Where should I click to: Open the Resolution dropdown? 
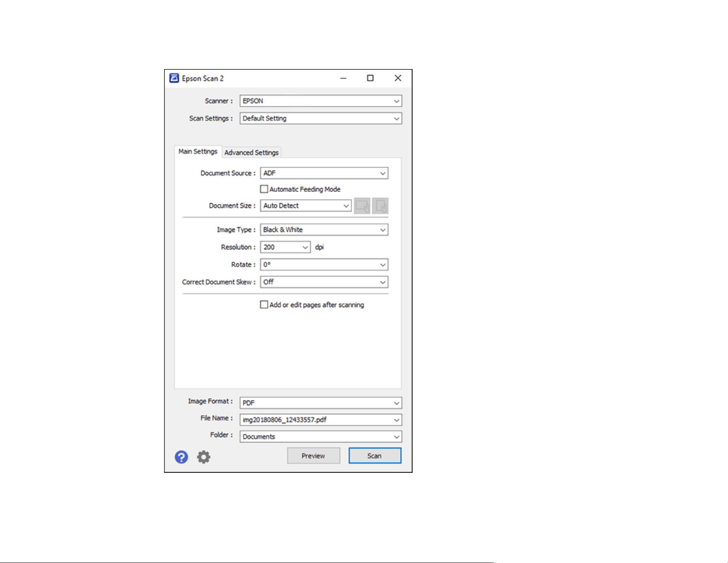(285, 247)
